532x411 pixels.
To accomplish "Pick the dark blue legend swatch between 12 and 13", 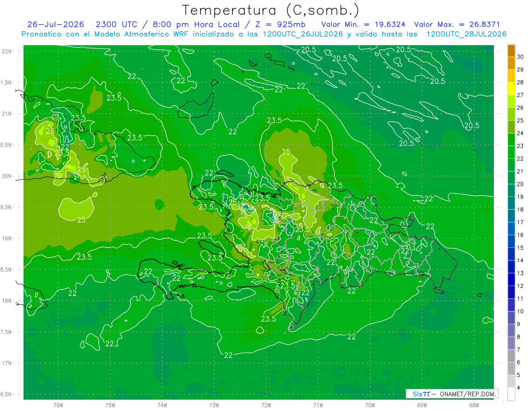I will [x=511, y=280].
